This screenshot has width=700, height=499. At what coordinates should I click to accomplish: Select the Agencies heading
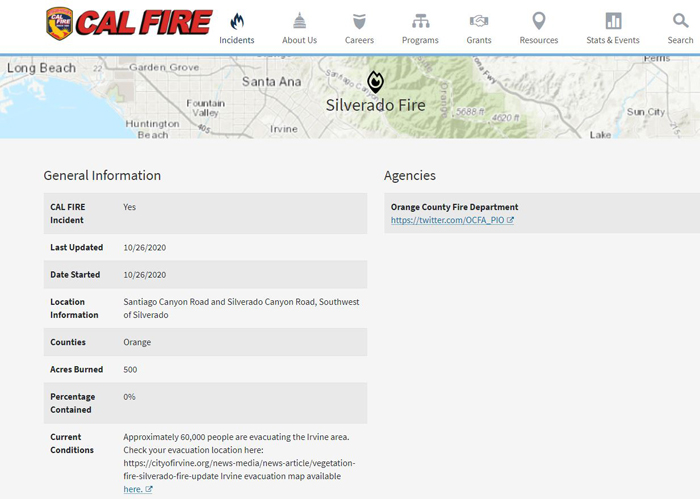coord(410,175)
